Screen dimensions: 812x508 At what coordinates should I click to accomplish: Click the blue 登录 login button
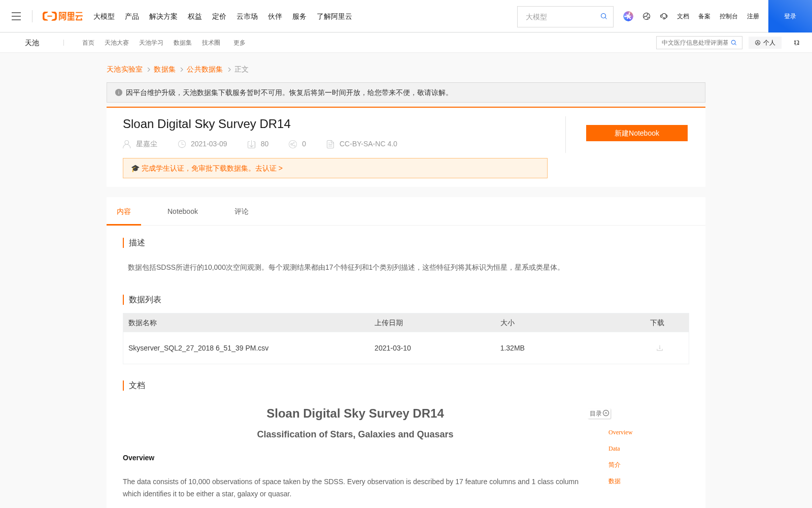click(790, 16)
